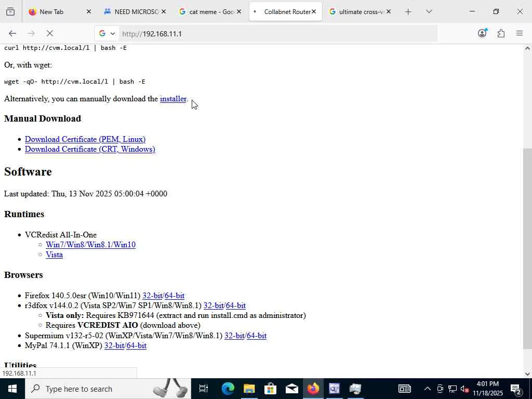Launch Microsoft Edge from taskbar
Screen dimensions: 532x399
click(x=228, y=389)
